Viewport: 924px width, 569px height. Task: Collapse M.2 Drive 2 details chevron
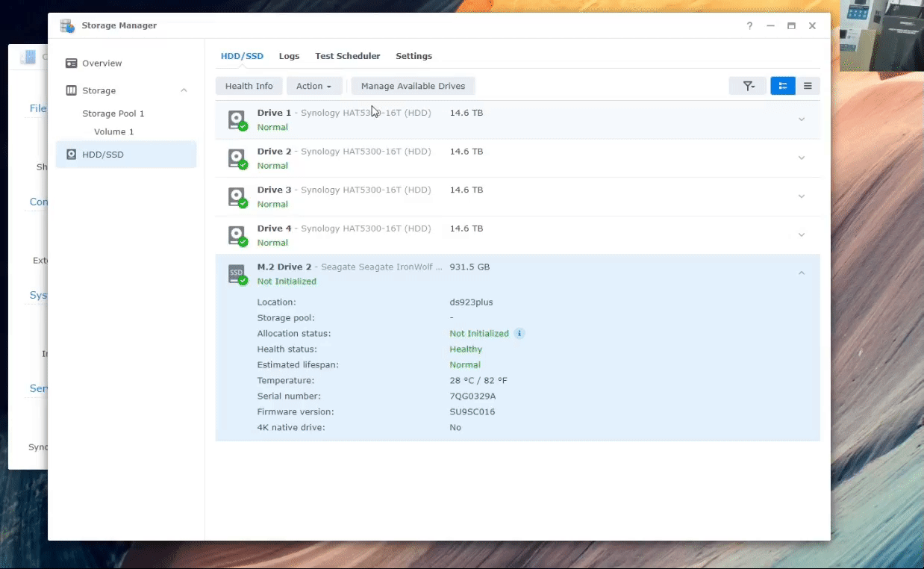[802, 273]
